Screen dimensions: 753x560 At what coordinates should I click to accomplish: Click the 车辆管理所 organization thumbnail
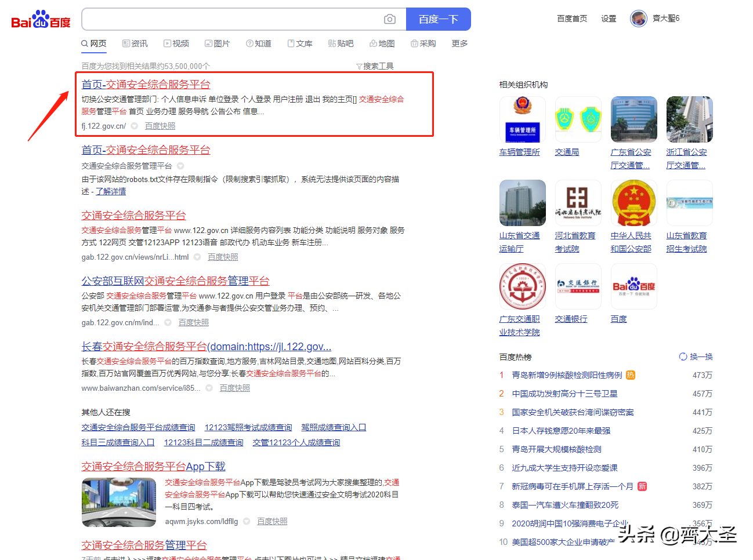(522, 119)
